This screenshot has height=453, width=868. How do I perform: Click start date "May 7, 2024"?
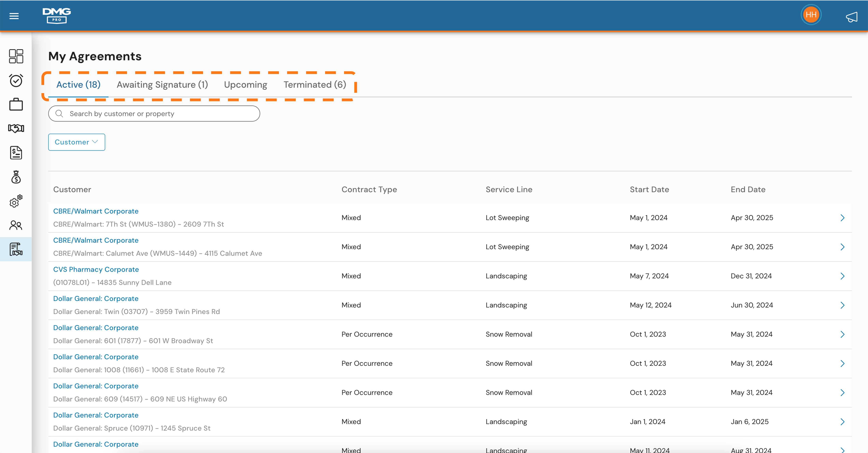tap(649, 276)
